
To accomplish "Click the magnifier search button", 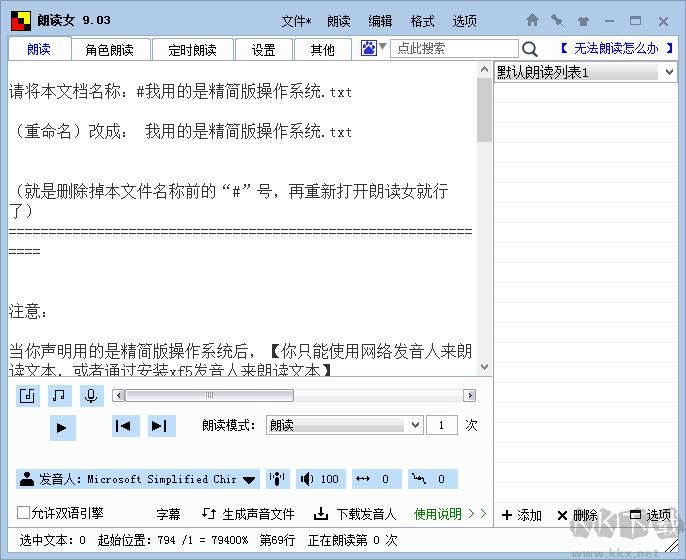I will 529,49.
